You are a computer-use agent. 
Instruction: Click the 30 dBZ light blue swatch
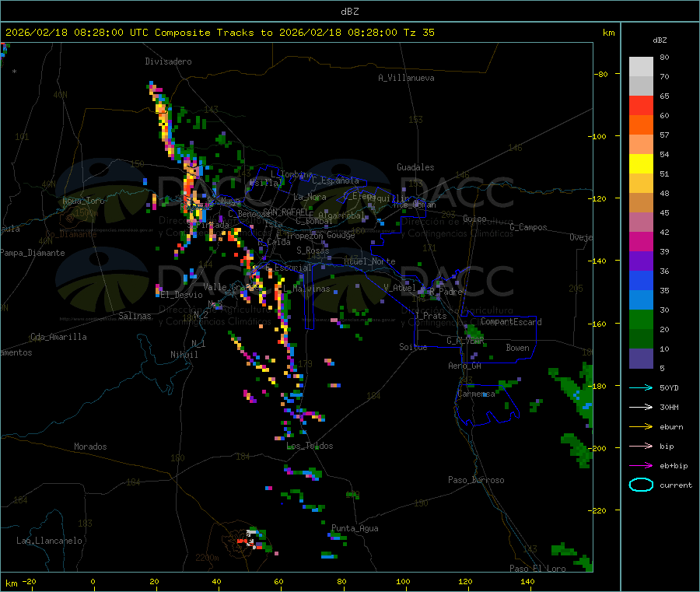(641, 300)
